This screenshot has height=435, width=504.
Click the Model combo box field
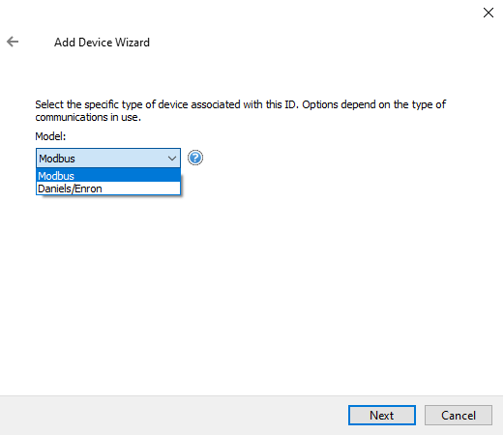(108, 159)
